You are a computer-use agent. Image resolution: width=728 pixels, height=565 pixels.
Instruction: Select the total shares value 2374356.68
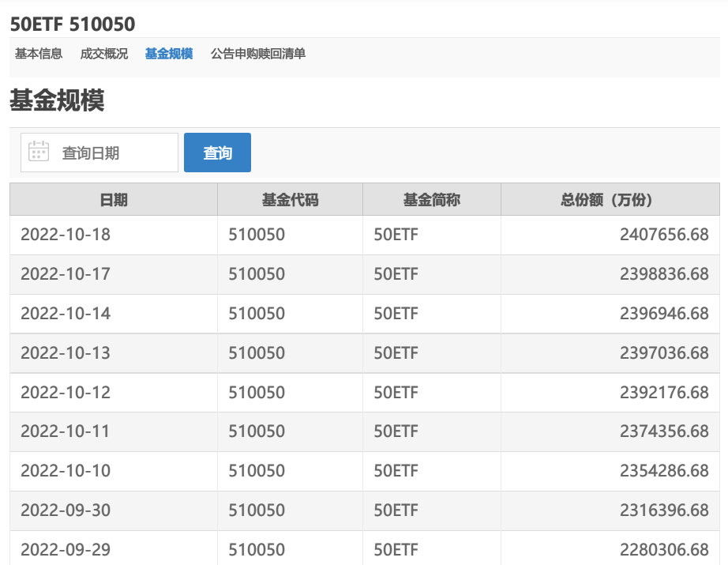tap(664, 431)
